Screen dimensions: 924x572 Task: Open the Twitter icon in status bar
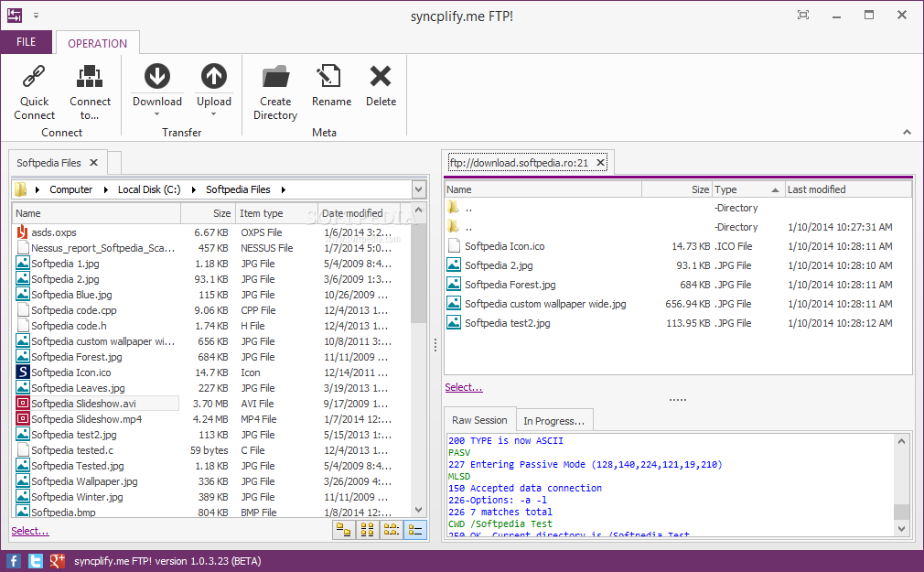[36, 560]
